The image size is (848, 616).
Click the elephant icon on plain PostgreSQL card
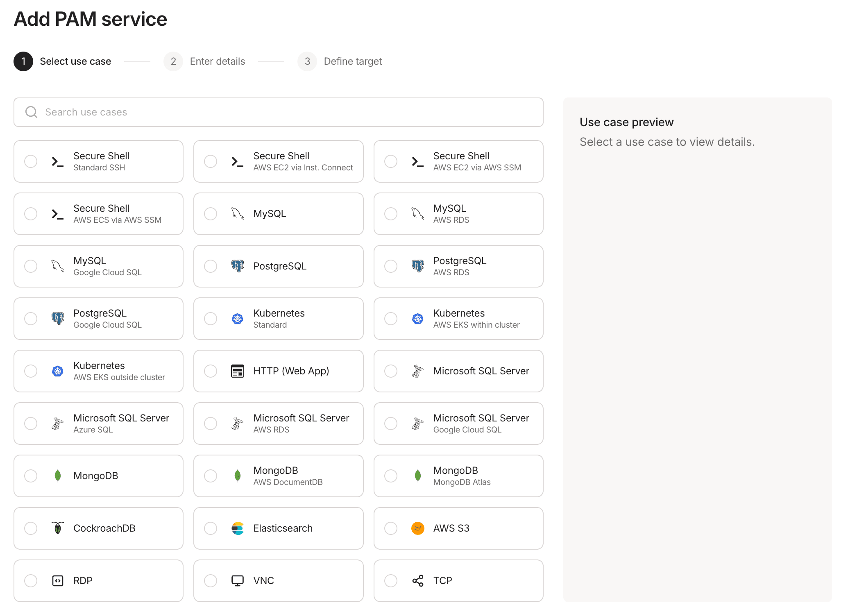tap(238, 266)
